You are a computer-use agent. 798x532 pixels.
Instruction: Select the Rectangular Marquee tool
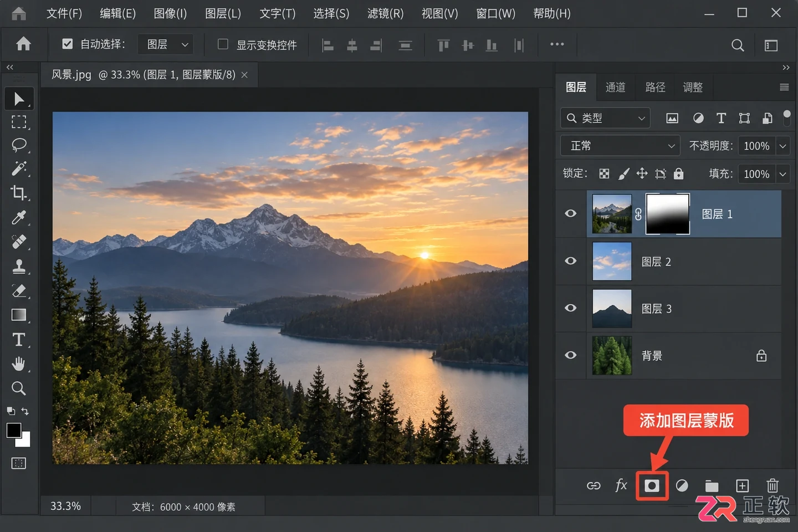[19, 122]
